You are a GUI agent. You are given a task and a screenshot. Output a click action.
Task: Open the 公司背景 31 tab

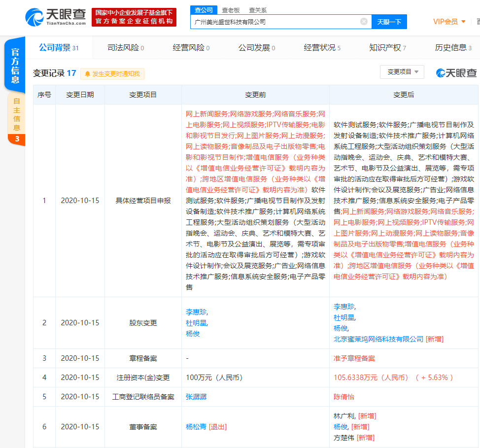click(59, 48)
